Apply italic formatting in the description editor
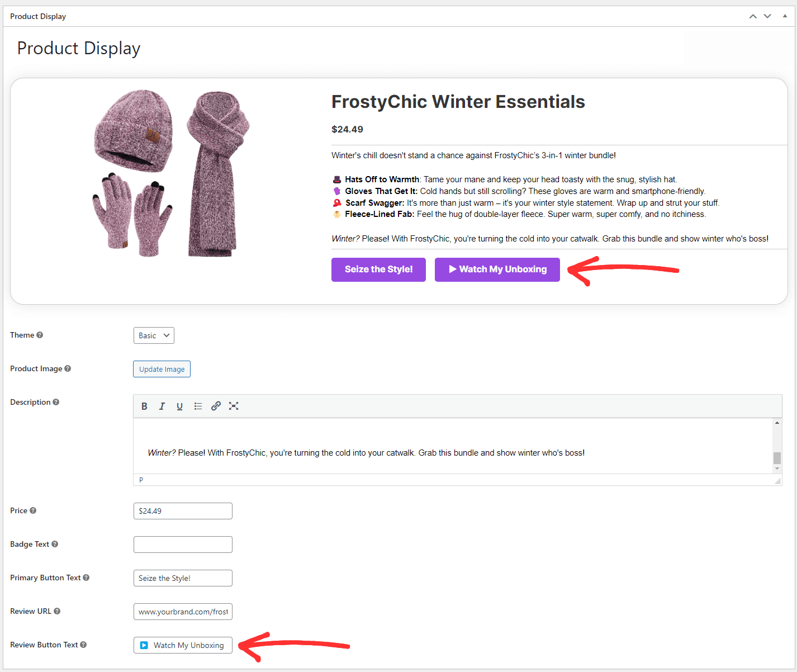Viewport: 797px width, 672px height. [162, 406]
